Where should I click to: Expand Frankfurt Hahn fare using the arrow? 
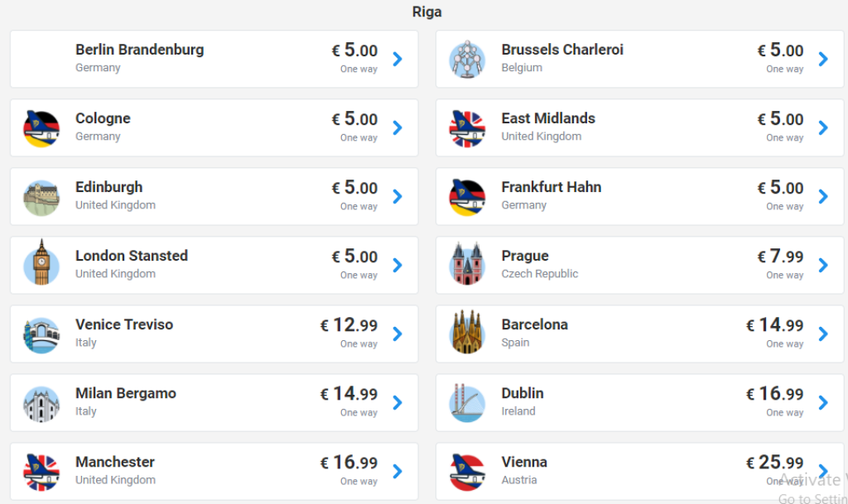[x=822, y=196]
